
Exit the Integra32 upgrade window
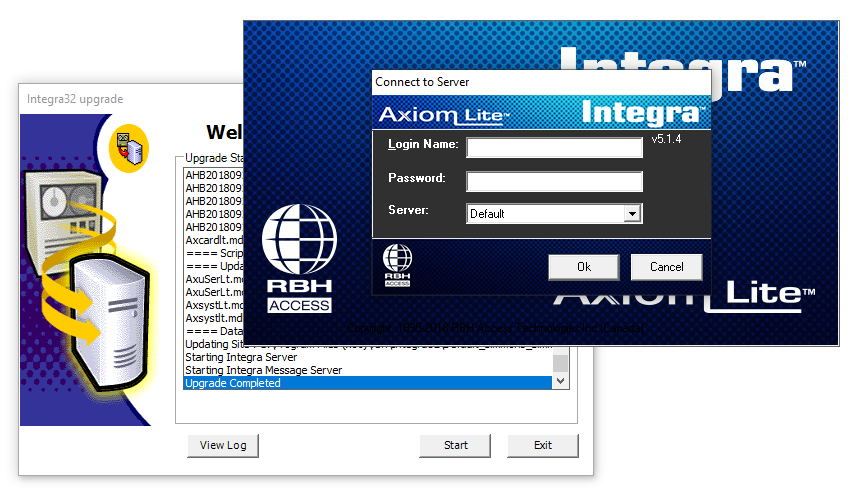click(x=543, y=445)
